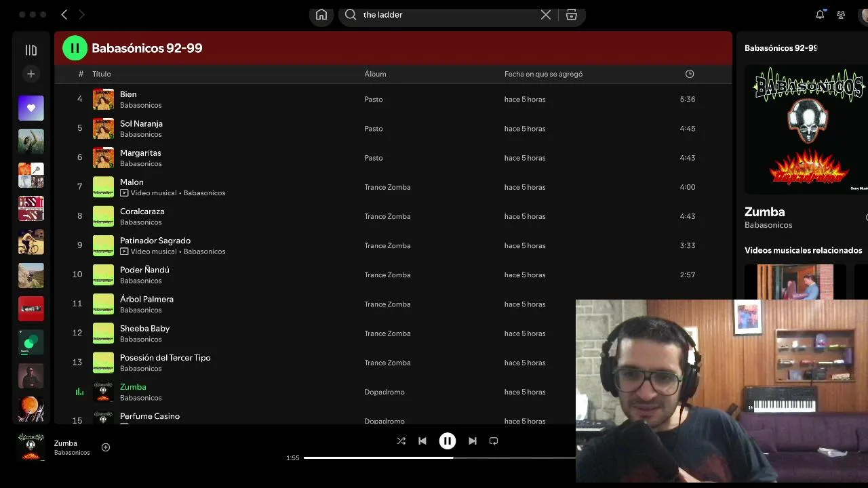The height and width of the screenshot is (488, 868).
Task: Click Sheeba Baby album cover thumbnail
Action: point(103,333)
